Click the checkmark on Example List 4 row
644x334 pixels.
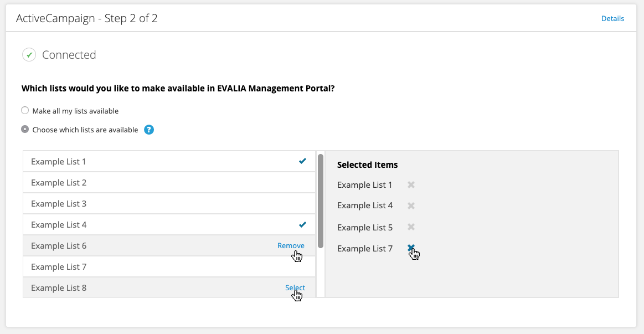303,224
